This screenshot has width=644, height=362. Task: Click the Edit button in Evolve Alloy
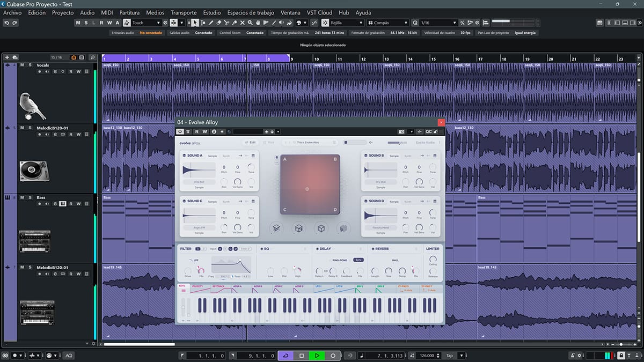[x=251, y=142]
